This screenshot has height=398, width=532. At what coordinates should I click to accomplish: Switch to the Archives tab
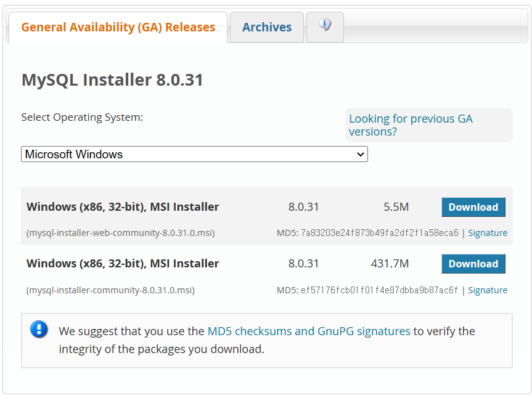tap(267, 27)
